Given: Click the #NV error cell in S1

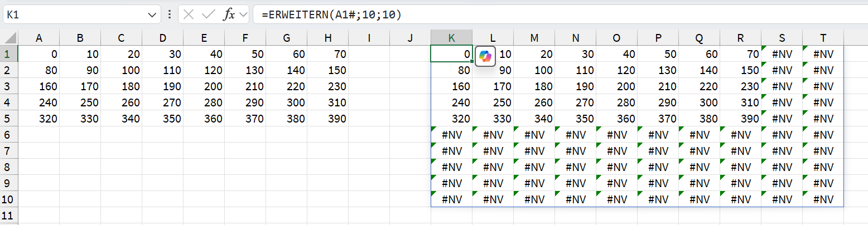Looking at the screenshot, I should click(x=782, y=54).
